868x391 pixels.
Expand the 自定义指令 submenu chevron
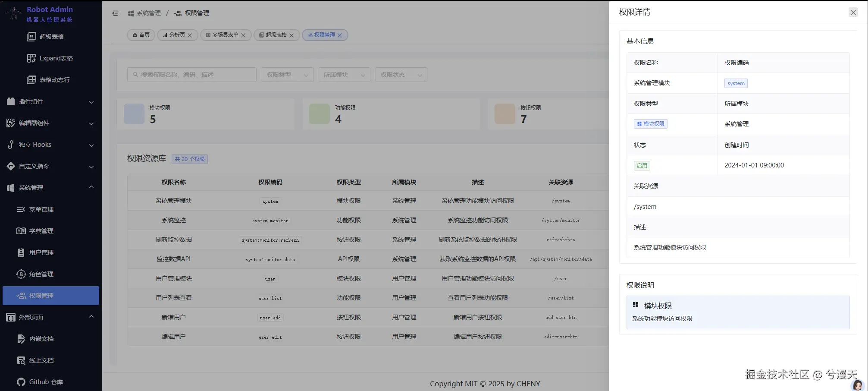click(91, 167)
